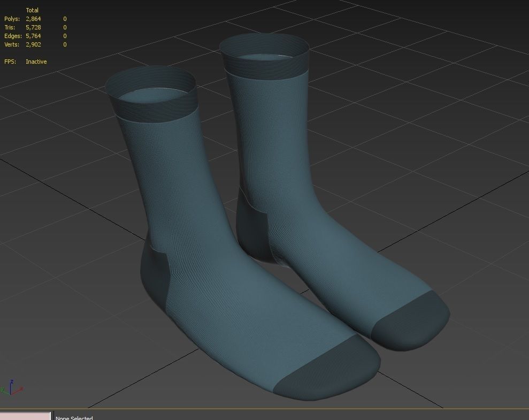Click the Verts count value 2,902
The height and width of the screenshot is (420, 529).
click(33, 44)
